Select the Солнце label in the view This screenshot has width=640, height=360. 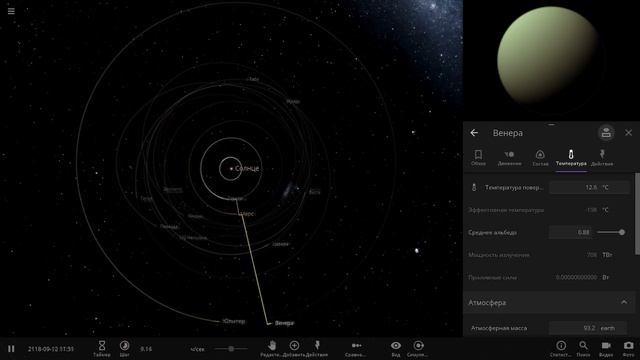(x=247, y=169)
